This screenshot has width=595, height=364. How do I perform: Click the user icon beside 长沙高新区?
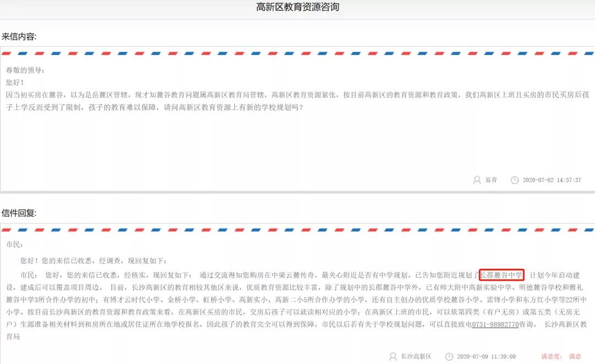(x=392, y=356)
